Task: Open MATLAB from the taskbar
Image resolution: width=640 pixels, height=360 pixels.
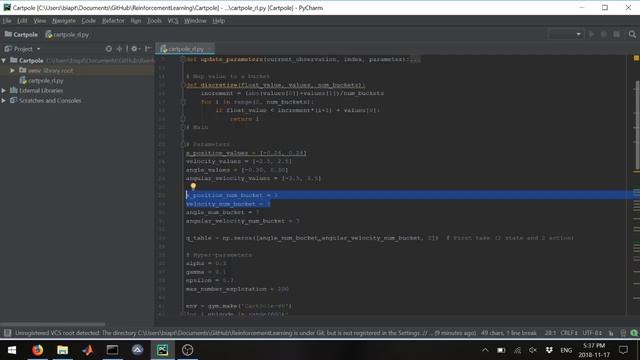Action: point(87,350)
